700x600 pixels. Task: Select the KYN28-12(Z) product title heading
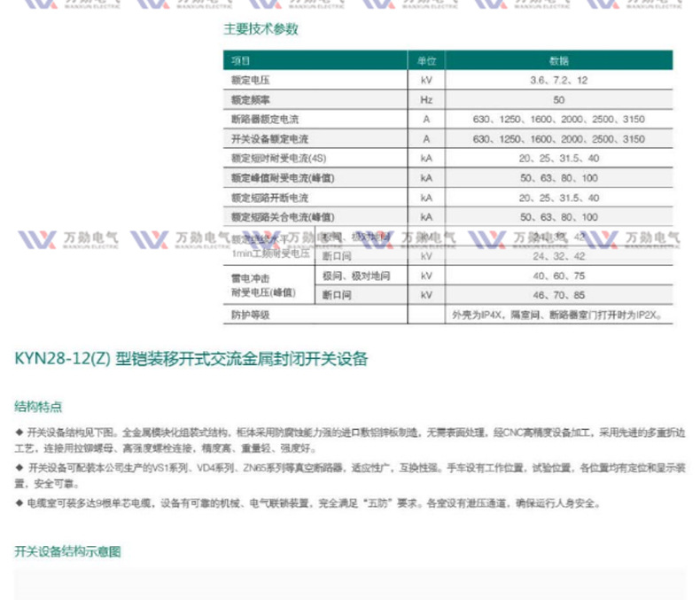coord(191,359)
